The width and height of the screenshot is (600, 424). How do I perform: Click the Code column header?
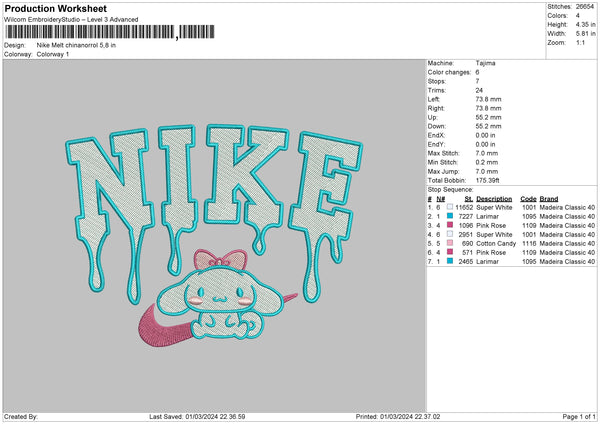(x=528, y=199)
